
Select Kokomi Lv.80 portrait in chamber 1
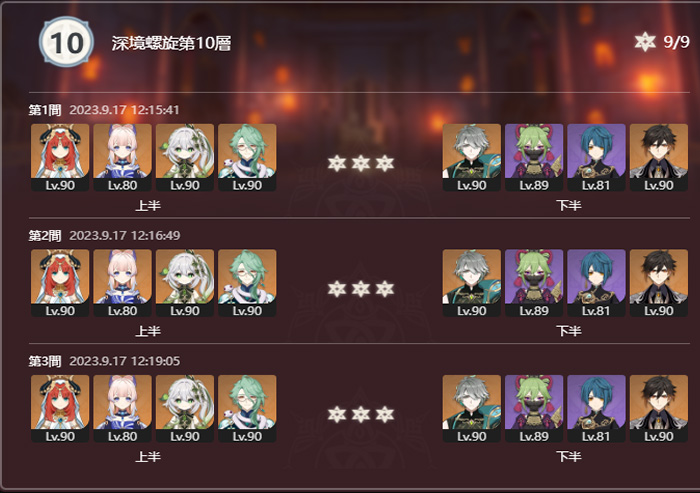click(x=122, y=158)
